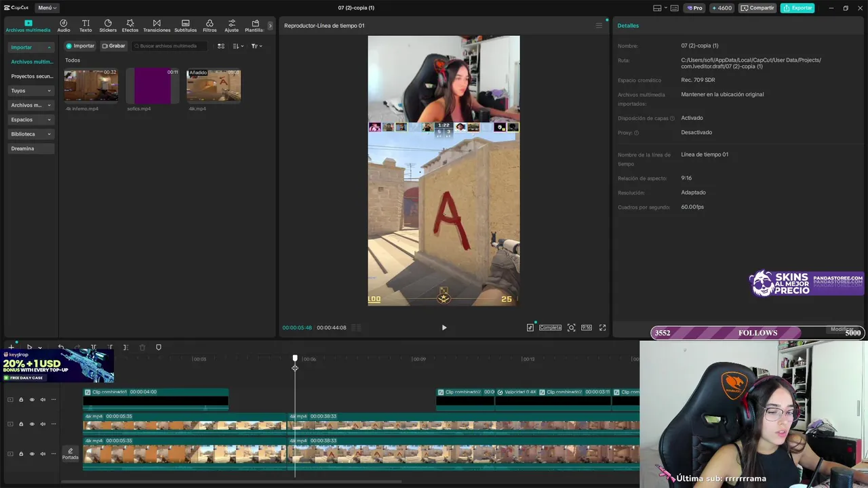Toggle lock on the bottom main track
This screenshot has width=868, height=488.
pyautogui.click(x=21, y=454)
